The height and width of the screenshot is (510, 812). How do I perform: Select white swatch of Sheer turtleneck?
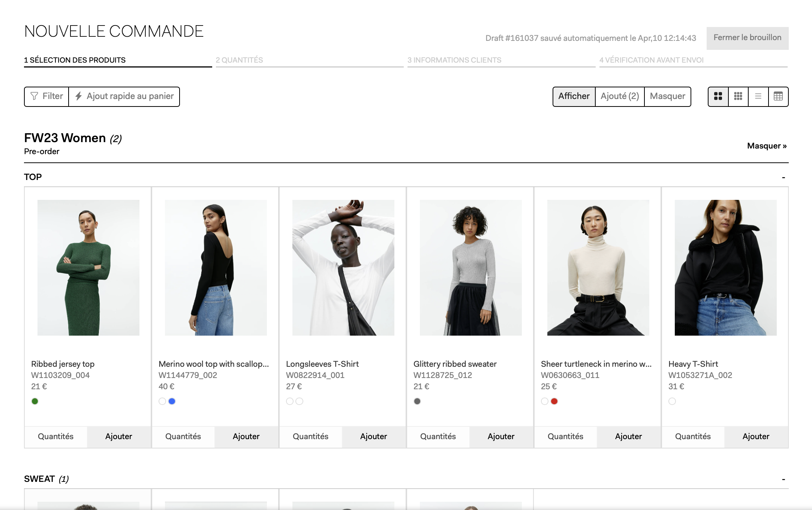pyautogui.click(x=545, y=401)
